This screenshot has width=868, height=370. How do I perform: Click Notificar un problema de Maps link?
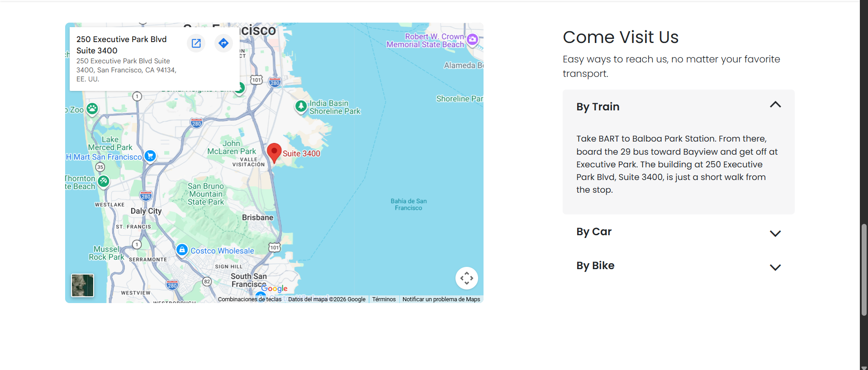(x=441, y=299)
